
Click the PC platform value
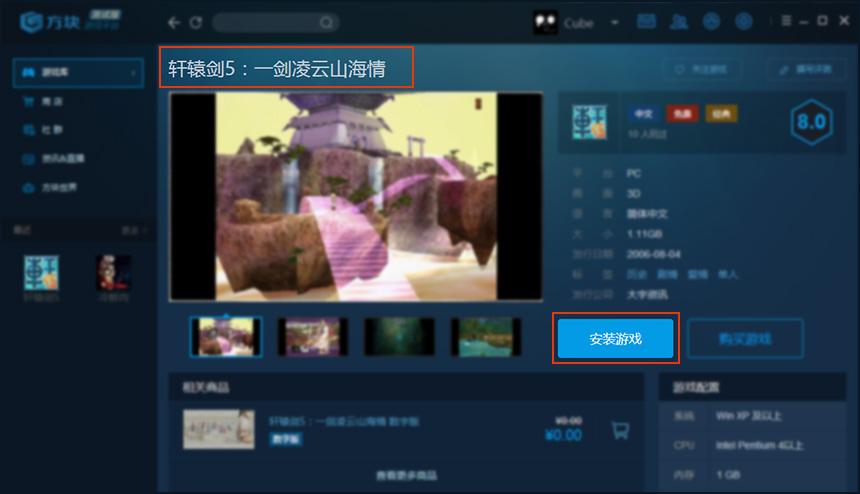point(633,174)
